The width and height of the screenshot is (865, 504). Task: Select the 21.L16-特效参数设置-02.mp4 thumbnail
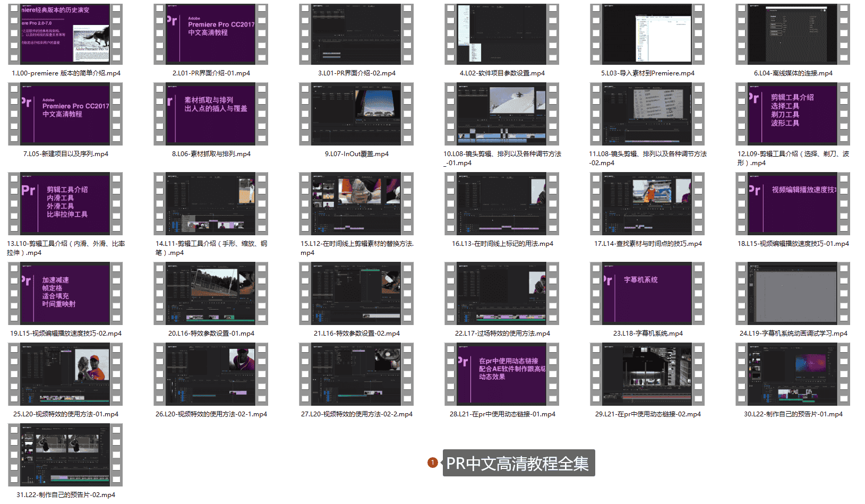pyautogui.click(x=356, y=293)
